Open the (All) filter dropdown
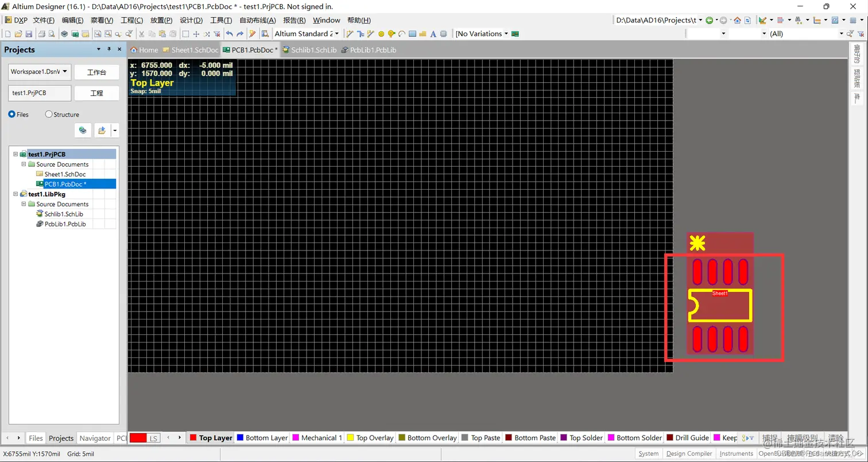The image size is (868, 462). tap(841, 34)
